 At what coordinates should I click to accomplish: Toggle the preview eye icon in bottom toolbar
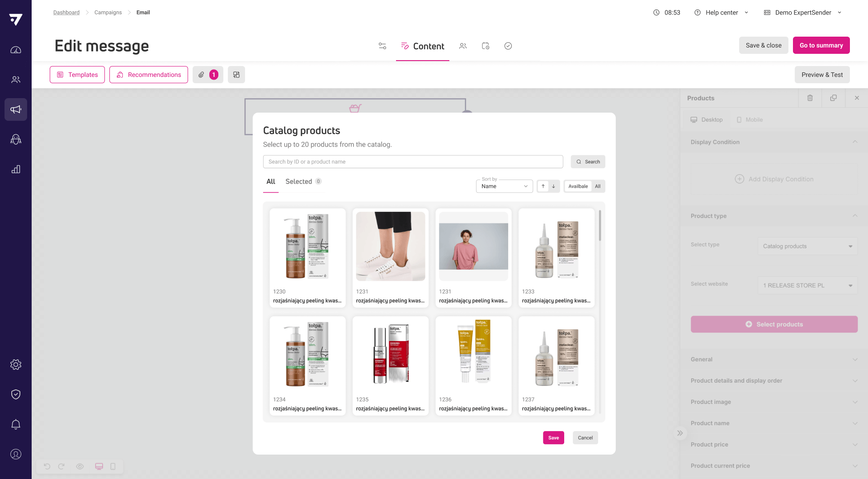[x=80, y=466]
